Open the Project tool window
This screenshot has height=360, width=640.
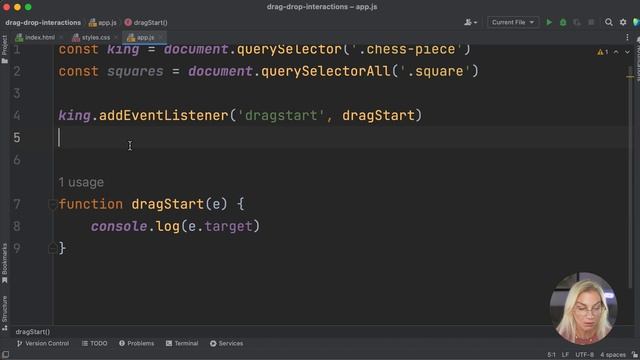4,49
